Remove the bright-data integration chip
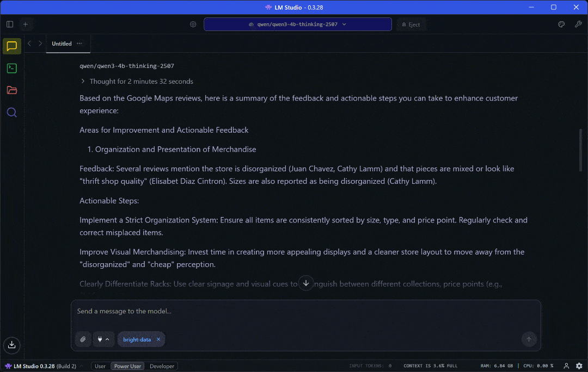 tap(158, 339)
